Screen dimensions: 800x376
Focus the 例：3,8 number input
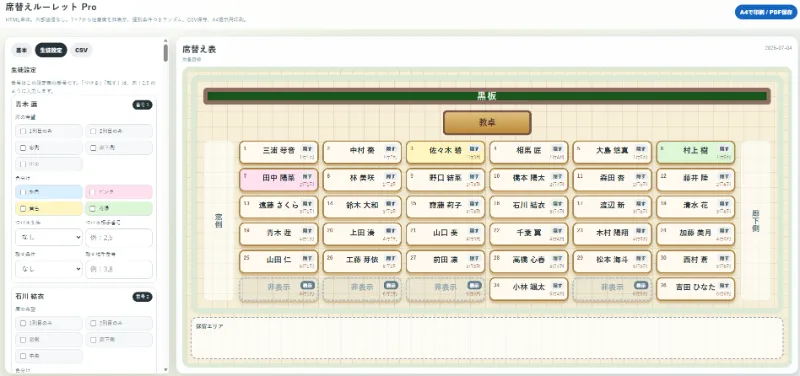pyautogui.click(x=119, y=269)
